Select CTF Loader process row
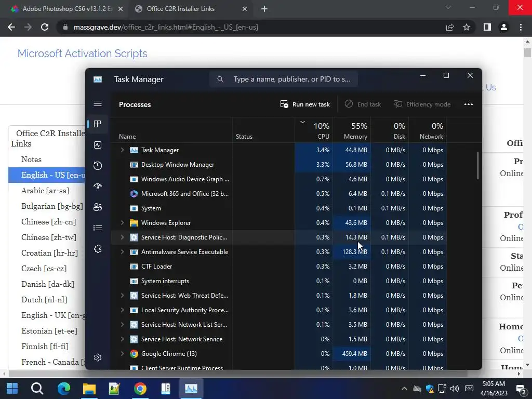 pyautogui.click(x=279, y=267)
